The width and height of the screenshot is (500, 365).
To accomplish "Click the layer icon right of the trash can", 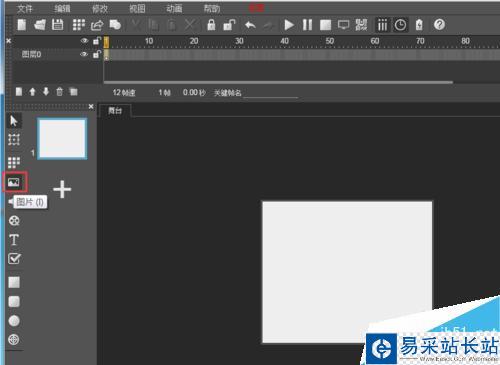I will [x=73, y=91].
